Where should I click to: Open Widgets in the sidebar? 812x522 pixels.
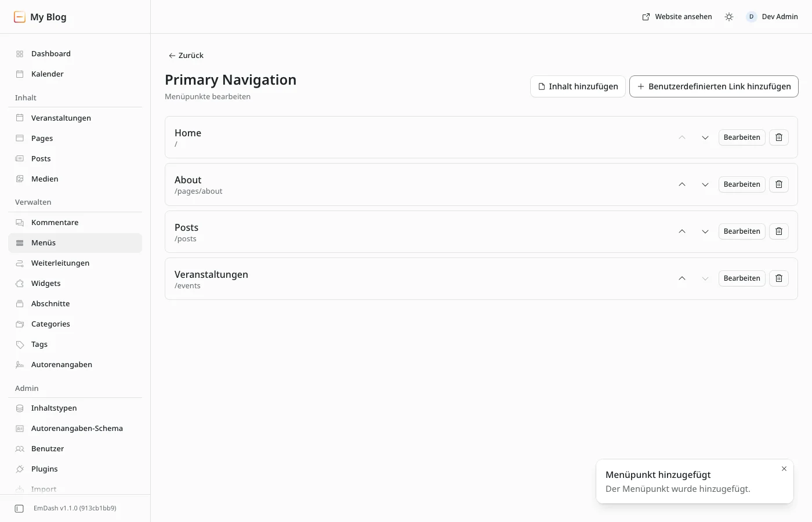(75, 284)
